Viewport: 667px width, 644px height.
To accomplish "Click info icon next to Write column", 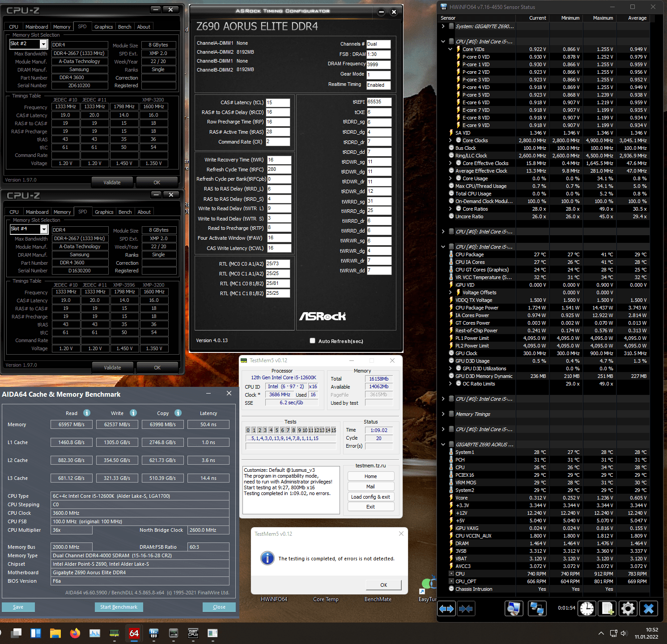I will [x=133, y=413].
